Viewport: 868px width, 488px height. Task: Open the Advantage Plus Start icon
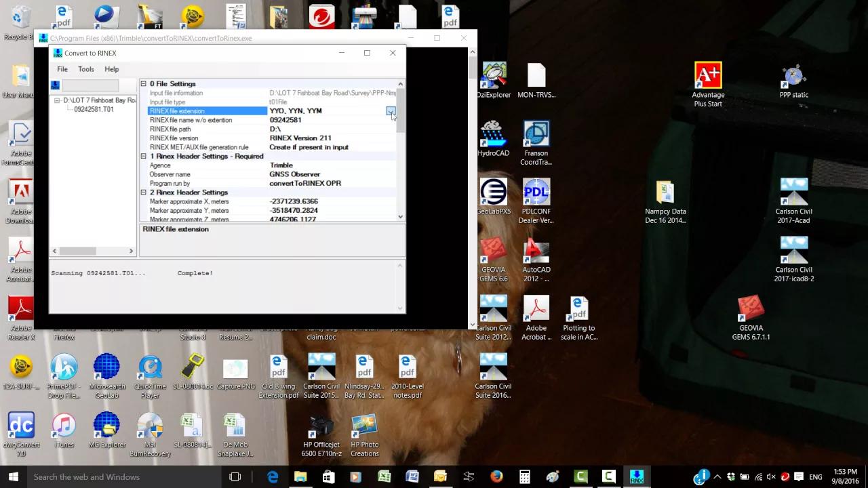click(708, 85)
